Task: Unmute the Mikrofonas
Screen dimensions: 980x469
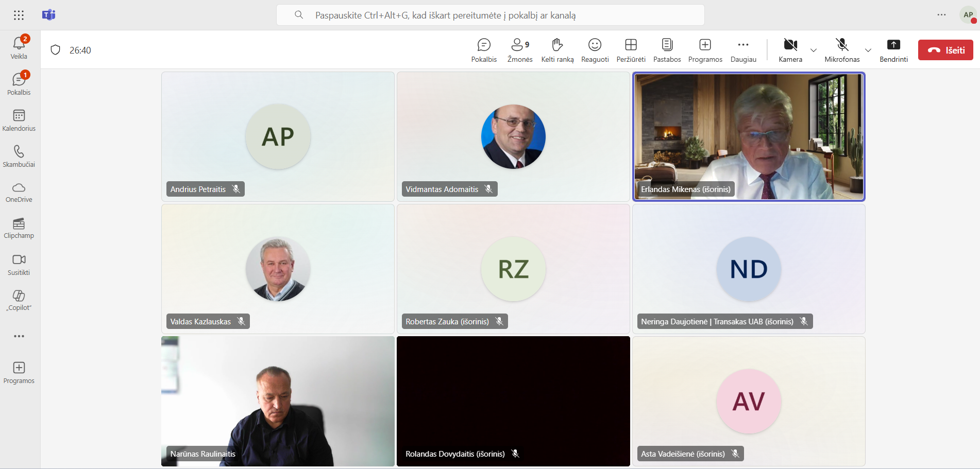Action: pyautogui.click(x=842, y=50)
